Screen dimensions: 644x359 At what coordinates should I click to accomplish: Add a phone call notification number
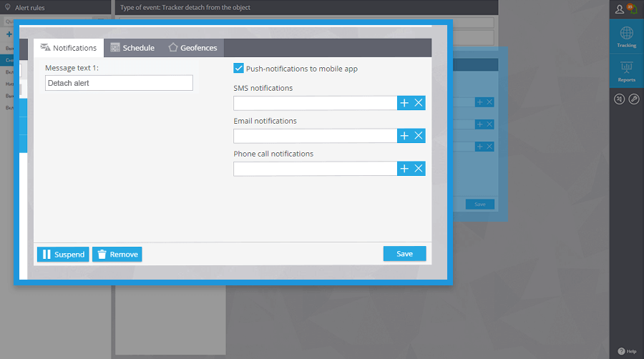click(404, 169)
